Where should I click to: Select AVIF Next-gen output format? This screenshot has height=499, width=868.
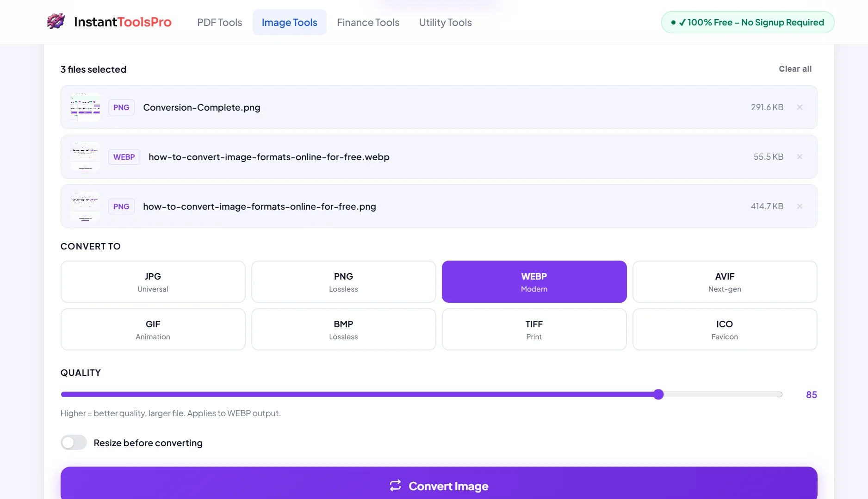[725, 281]
